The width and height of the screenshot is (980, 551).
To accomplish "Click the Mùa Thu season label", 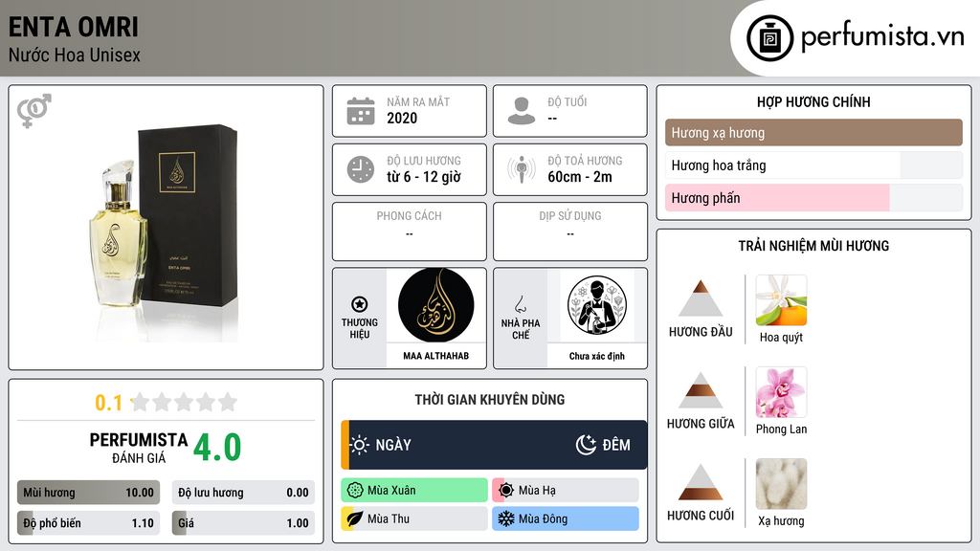I will point(389,518).
